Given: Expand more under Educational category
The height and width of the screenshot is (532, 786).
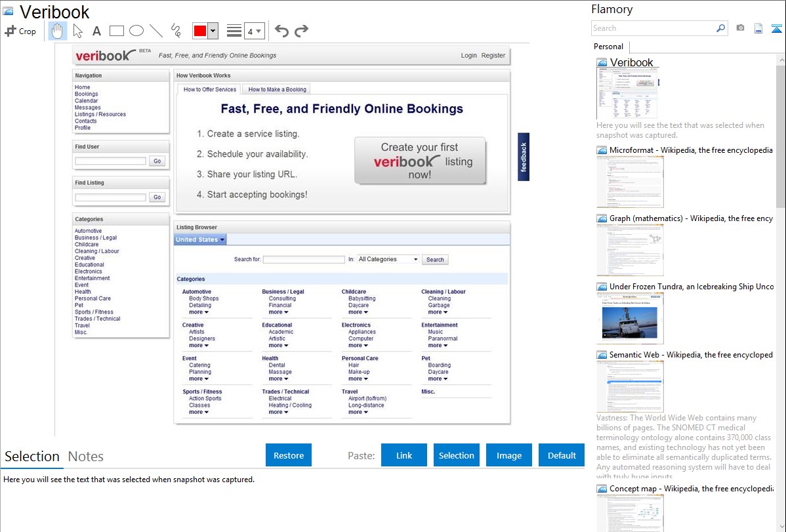Looking at the screenshot, I should pyautogui.click(x=278, y=346).
